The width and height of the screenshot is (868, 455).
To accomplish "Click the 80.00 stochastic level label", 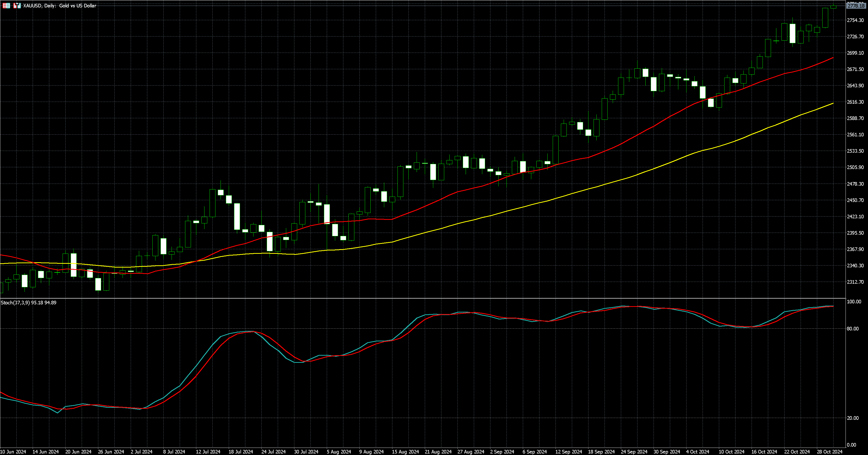I will (x=852, y=329).
